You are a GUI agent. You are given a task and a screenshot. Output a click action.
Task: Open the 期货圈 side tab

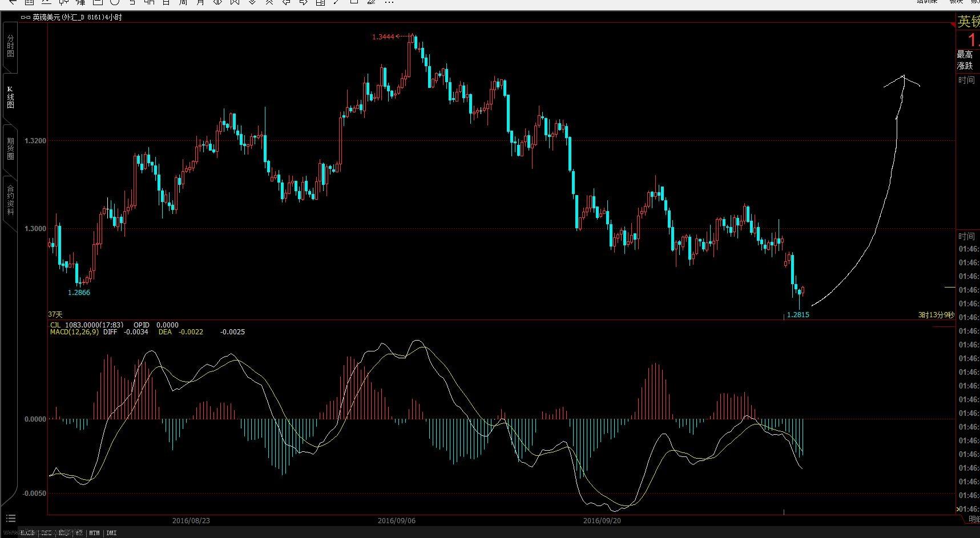tap(10, 148)
